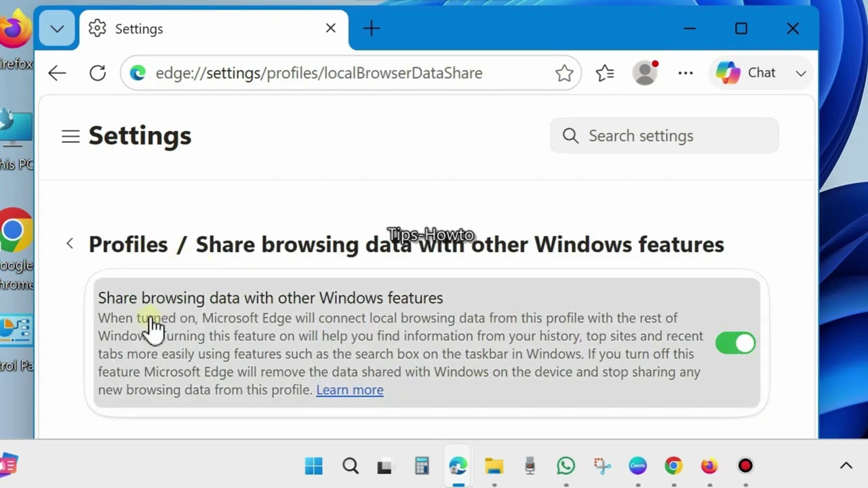Add this page to favorites star

[x=564, y=73]
